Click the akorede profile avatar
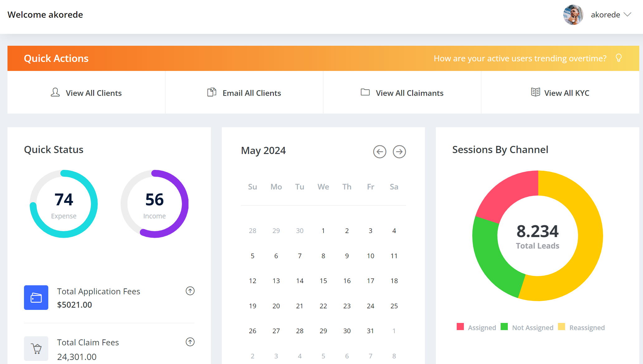The width and height of the screenshot is (643, 364). 573,15
